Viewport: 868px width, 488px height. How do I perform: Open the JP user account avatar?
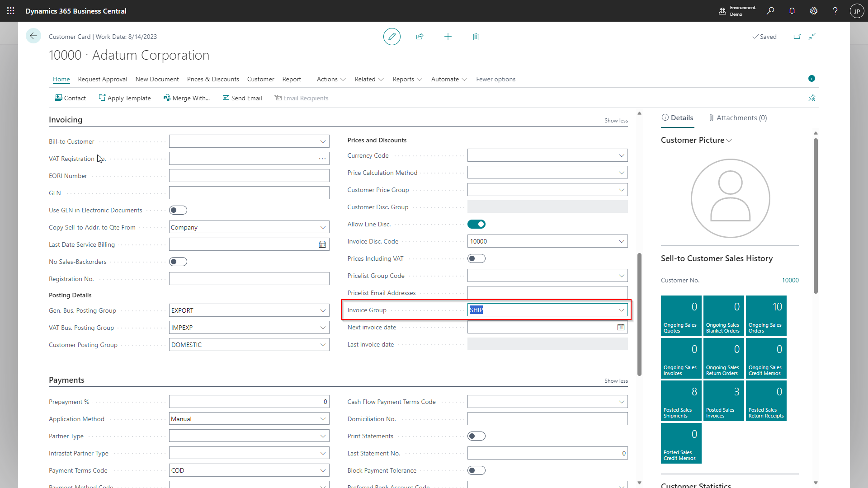857,11
